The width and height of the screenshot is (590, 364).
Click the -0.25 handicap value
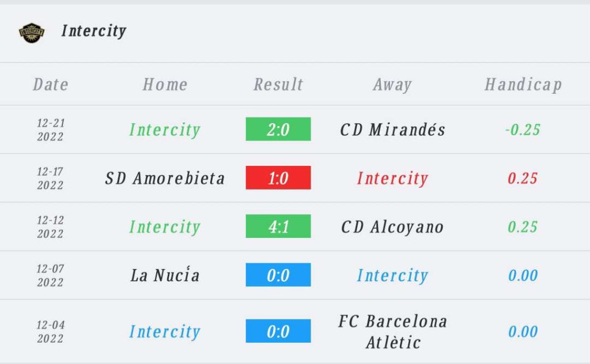coord(523,130)
